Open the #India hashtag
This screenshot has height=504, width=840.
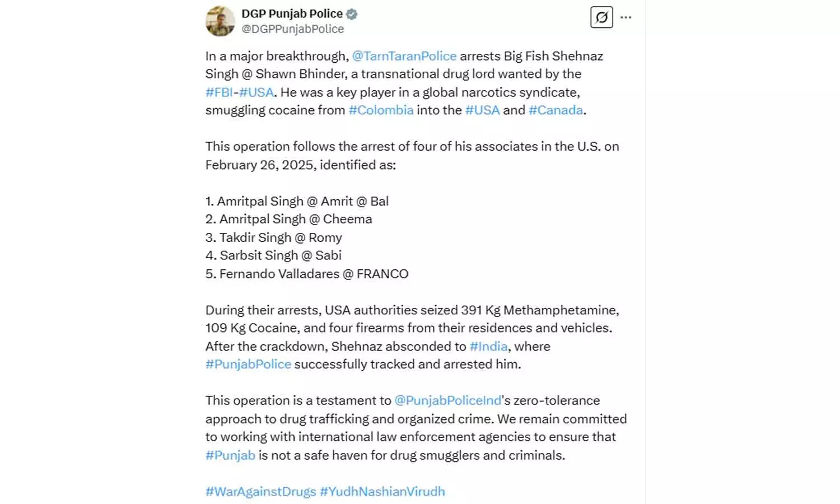[x=488, y=347]
